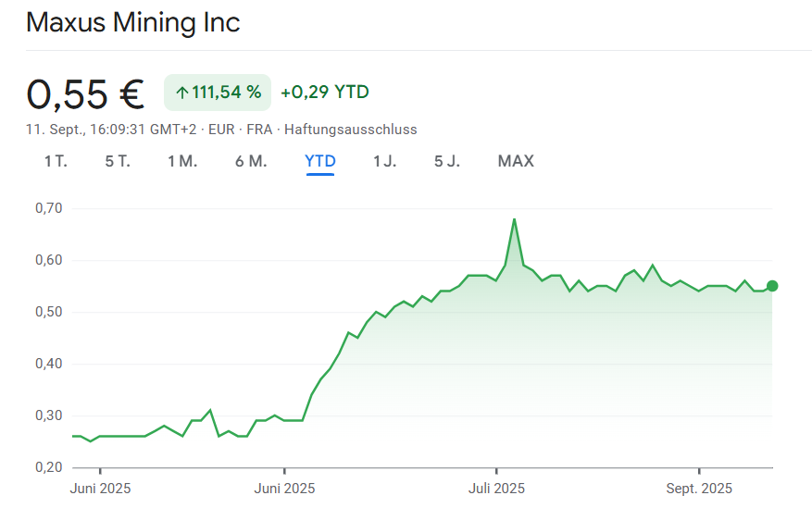
Task: Click the 0,40 axis label
Action: tap(49, 364)
